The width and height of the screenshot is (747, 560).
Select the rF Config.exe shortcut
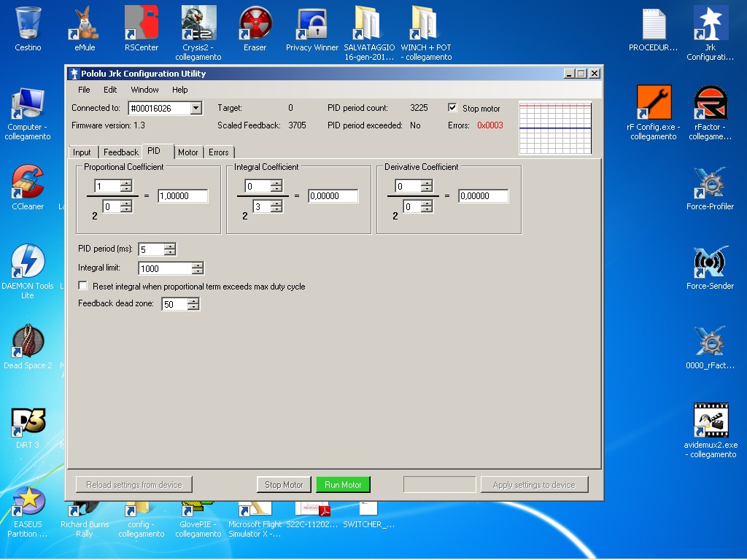(x=653, y=102)
